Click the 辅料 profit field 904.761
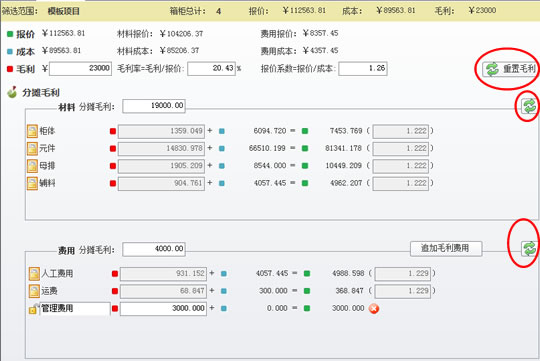Viewport: 540px width, 361px height. click(161, 183)
